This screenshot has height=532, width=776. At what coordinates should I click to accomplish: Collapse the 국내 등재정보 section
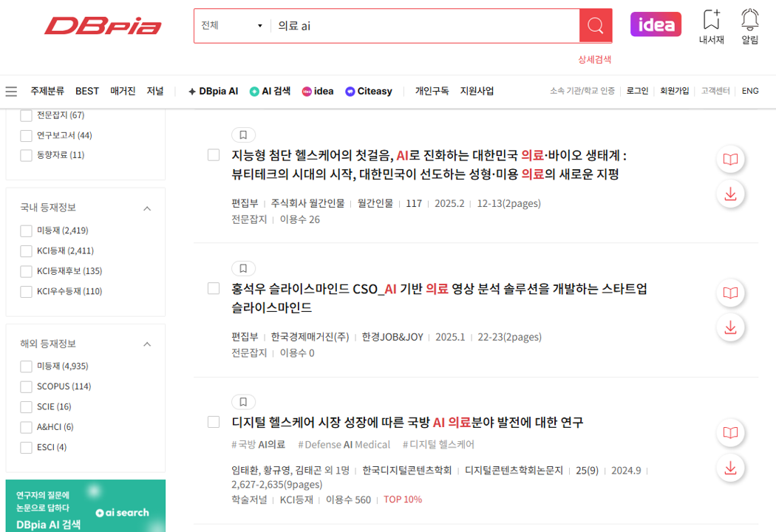pos(147,208)
